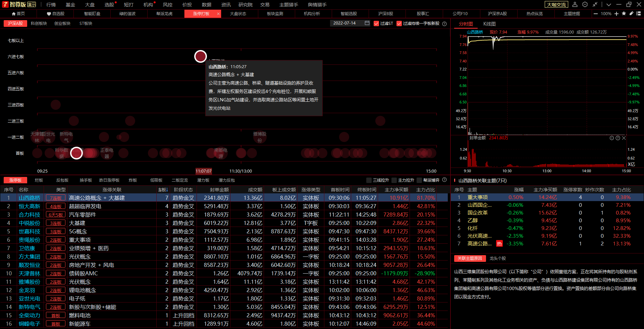644x329 pixels.
Task: Toggle 过滤持续一字板新股 checkbox
Action: (x=399, y=23)
